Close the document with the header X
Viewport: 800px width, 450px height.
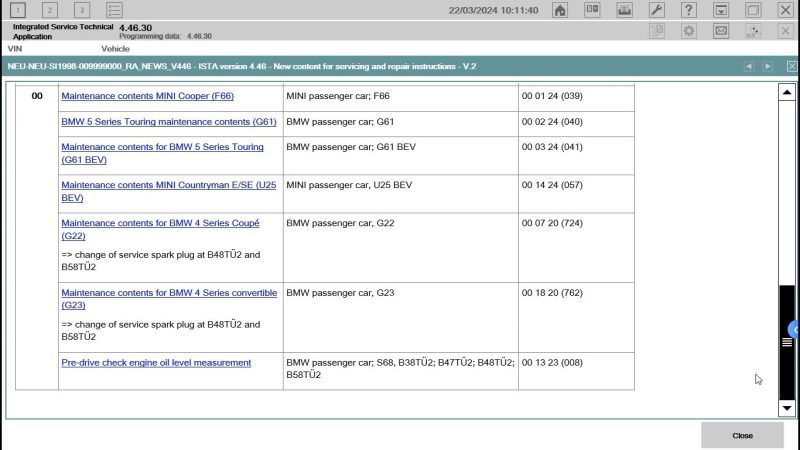[x=792, y=66]
